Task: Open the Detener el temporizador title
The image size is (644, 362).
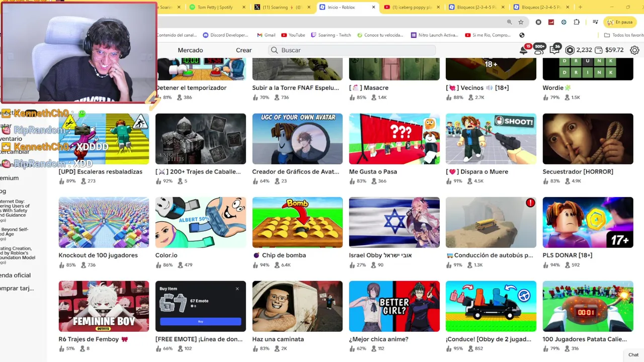Action: tap(191, 88)
